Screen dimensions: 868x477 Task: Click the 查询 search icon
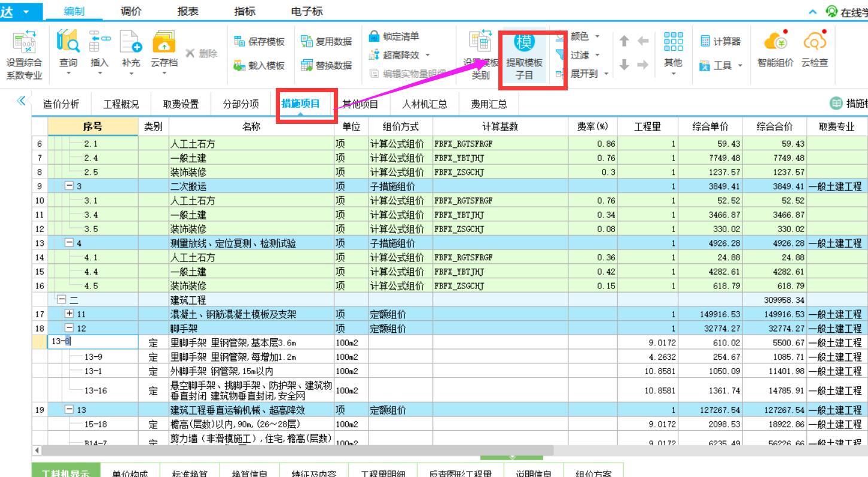pyautogui.click(x=68, y=42)
